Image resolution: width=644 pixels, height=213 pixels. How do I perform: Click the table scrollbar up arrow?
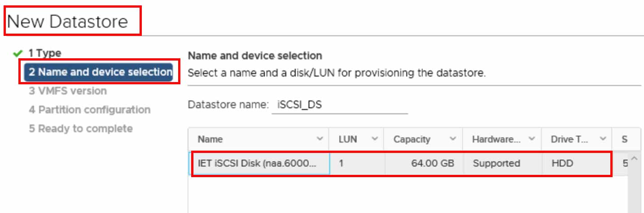pyautogui.click(x=634, y=159)
